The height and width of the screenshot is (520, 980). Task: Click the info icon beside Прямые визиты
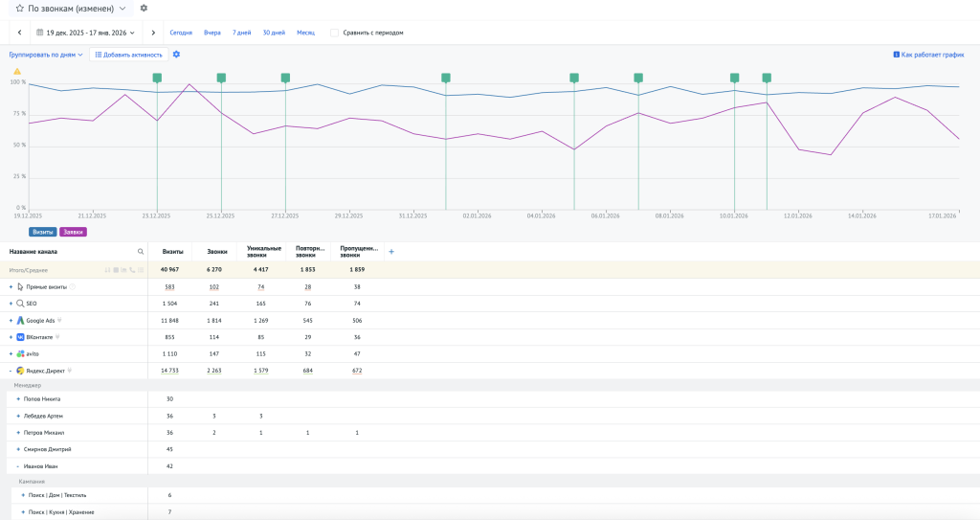[72, 286]
